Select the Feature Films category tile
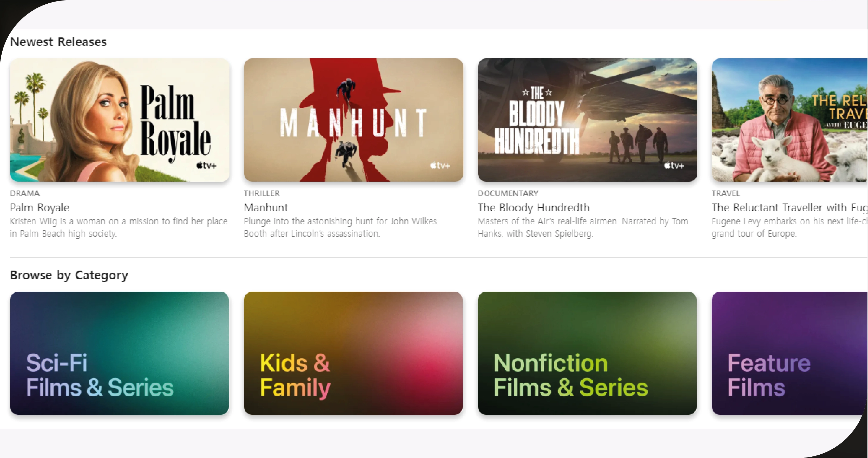Screen dimensions: 868x458 pyautogui.click(x=790, y=353)
